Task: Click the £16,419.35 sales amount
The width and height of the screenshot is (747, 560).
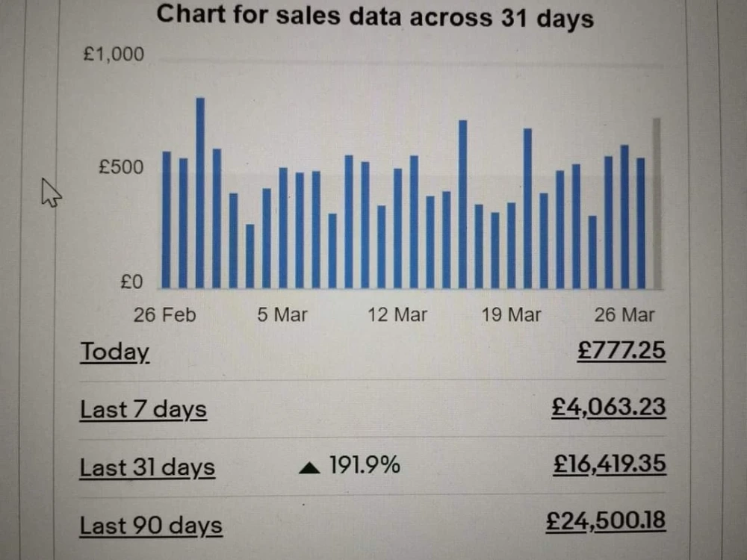Action: tap(610, 464)
